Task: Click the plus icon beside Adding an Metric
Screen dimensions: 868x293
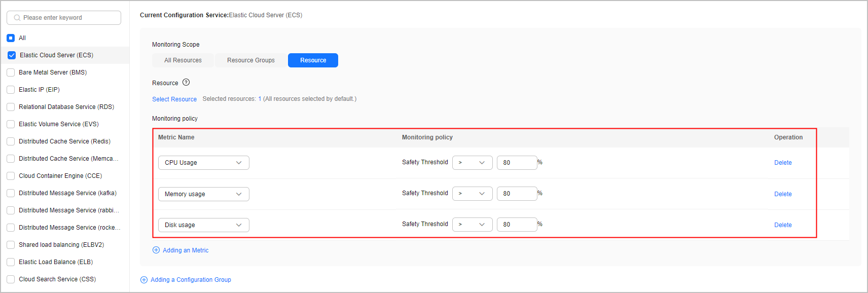Action: pyautogui.click(x=156, y=250)
